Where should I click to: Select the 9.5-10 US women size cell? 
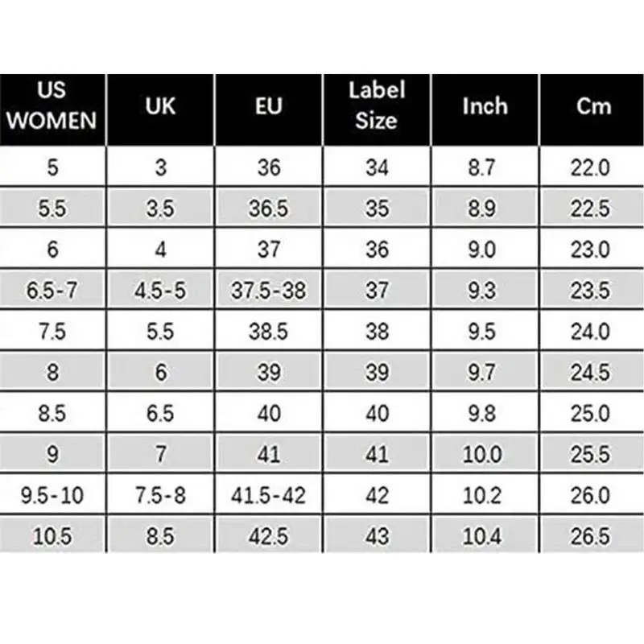pos(52,495)
